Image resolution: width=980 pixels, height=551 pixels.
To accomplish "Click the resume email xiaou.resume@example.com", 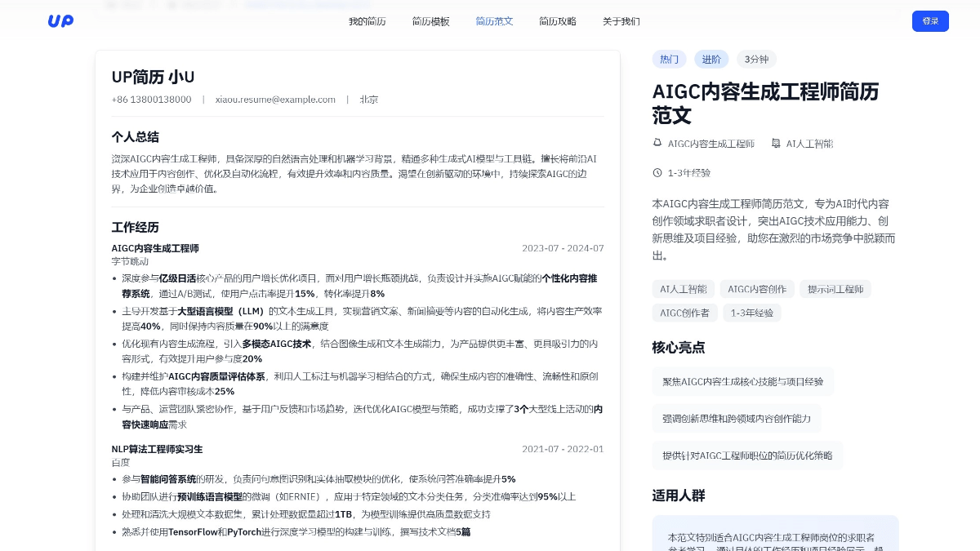I will (275, 100).
